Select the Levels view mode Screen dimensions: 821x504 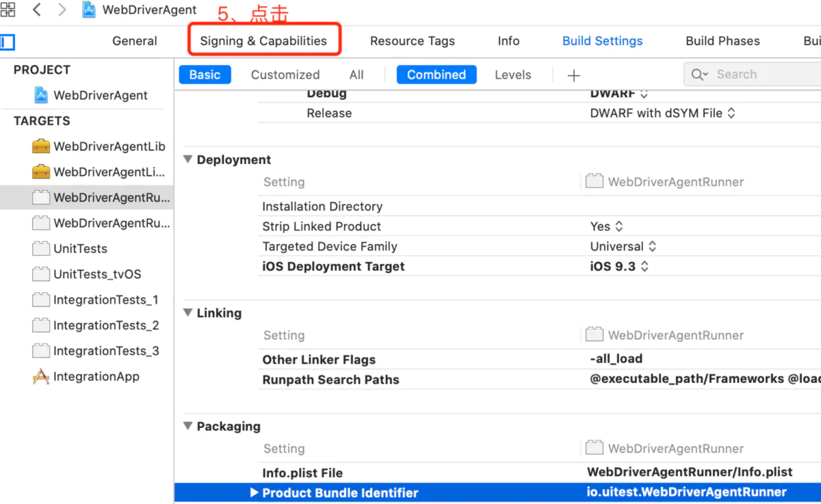pos(513,75)
